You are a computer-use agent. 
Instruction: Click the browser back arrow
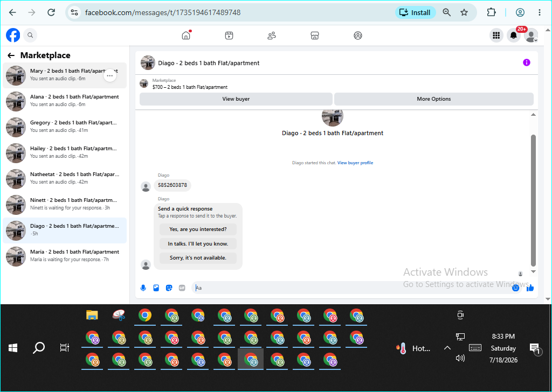tap(12, 12)
